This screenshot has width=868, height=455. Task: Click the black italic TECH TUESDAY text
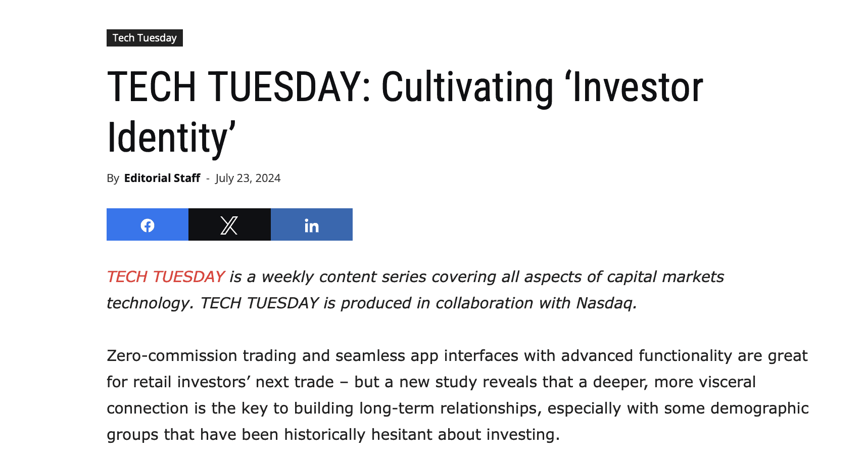pyautogui.click(x=260, y=303)
